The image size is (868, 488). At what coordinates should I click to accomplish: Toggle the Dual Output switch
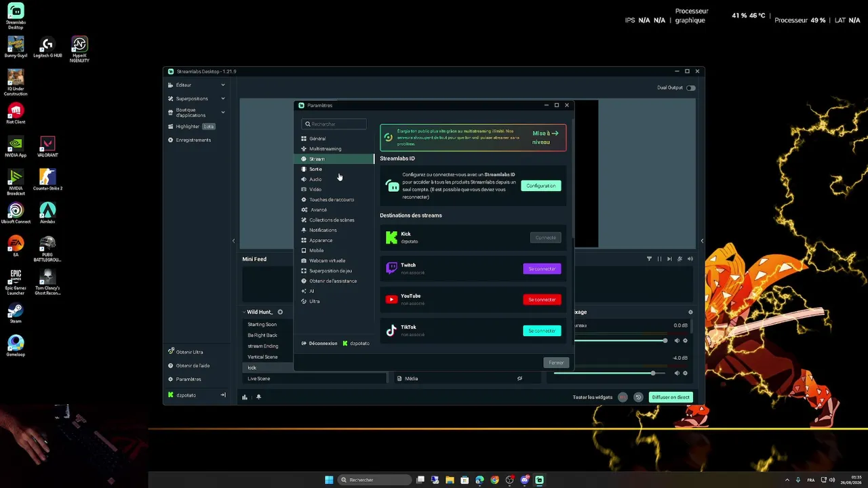690,87
